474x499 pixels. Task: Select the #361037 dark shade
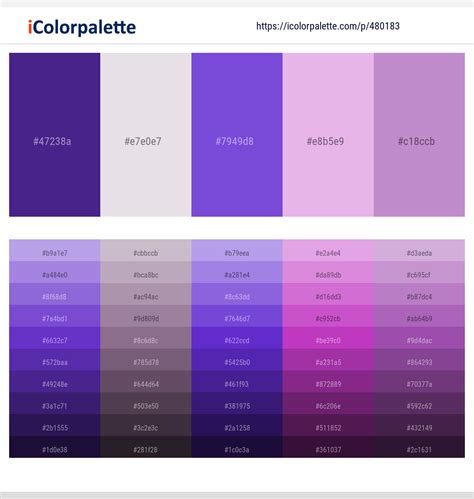point(328,447)
